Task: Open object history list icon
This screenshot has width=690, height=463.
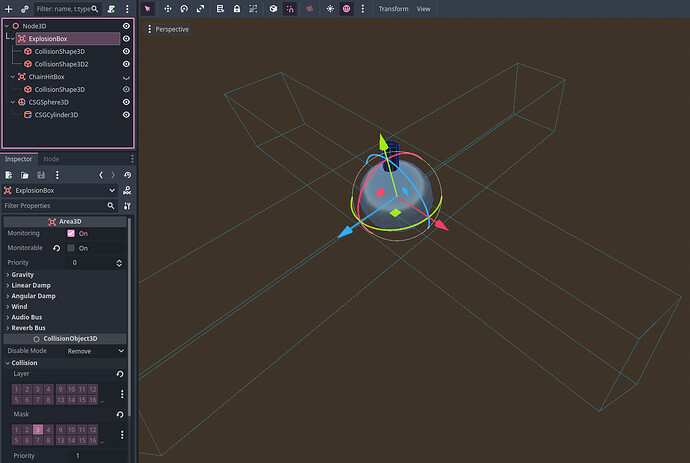Action: click(x=128, y=175)
